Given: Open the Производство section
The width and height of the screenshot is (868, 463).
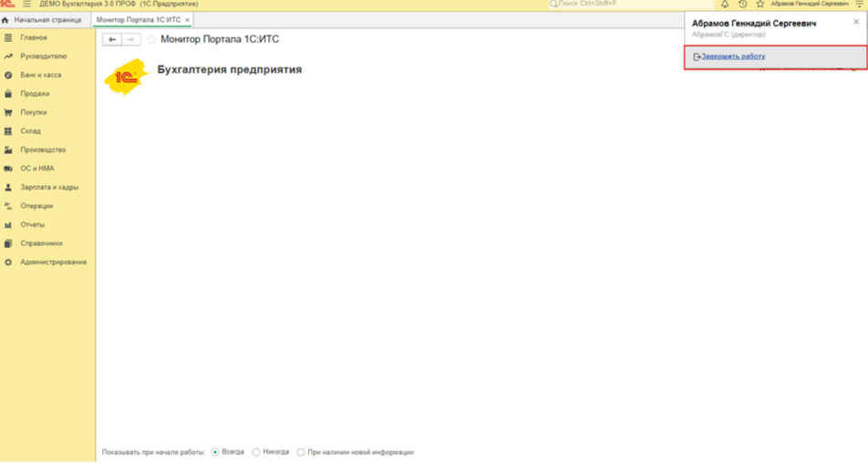Looking at the screenshot, I should [43, 149].
